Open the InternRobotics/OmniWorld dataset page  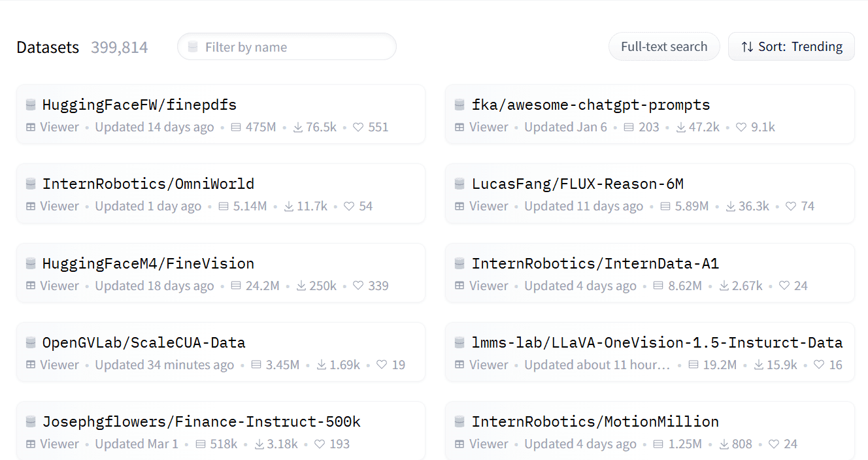click(148, 184)
